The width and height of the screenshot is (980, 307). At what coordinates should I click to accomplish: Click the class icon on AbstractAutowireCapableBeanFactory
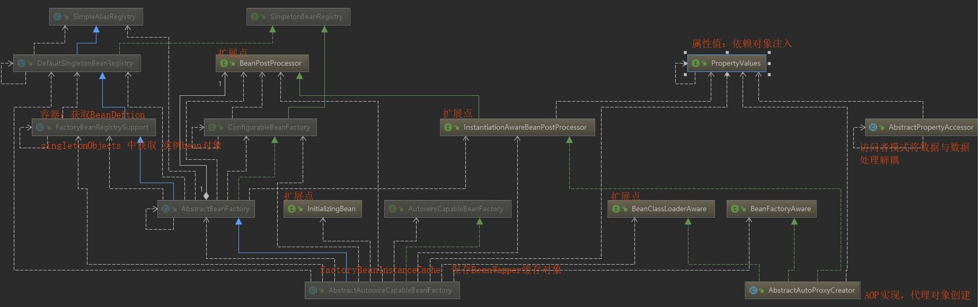click(x=313, y=290)
